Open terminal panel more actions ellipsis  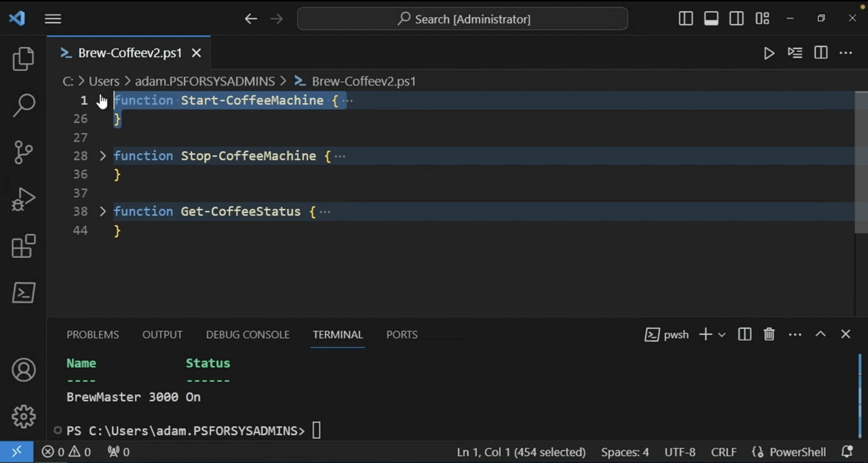[x=795, y=335]
